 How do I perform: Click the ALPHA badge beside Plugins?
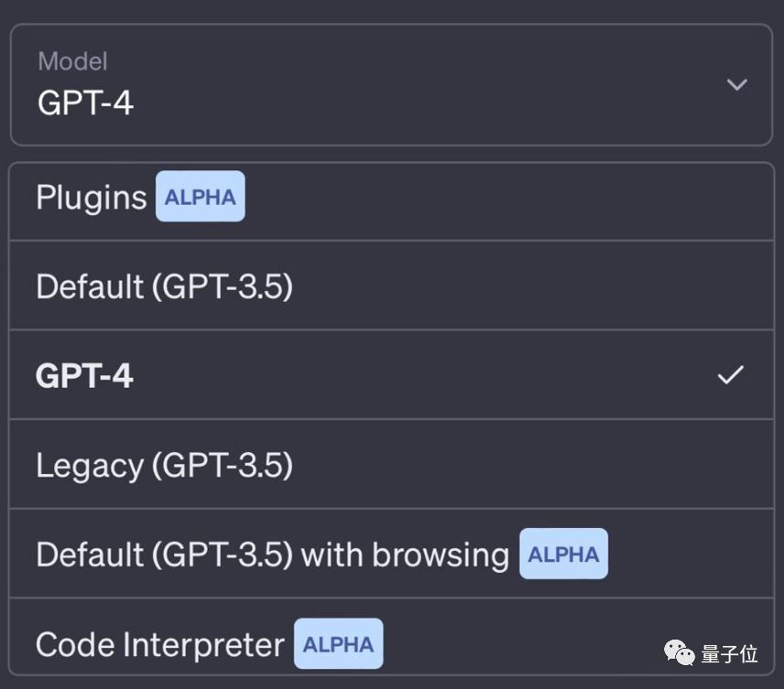pos(200,197)
